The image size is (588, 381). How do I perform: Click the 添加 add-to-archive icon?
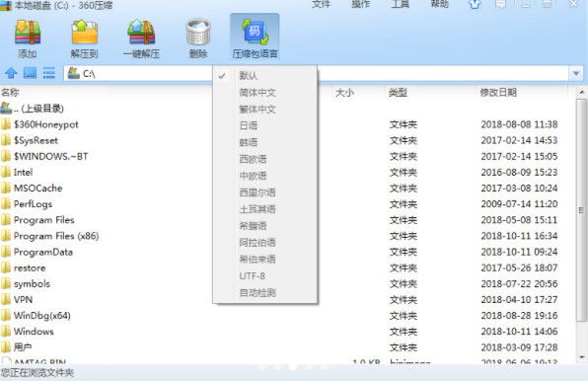pyautogui.click(x=28, y=33)
